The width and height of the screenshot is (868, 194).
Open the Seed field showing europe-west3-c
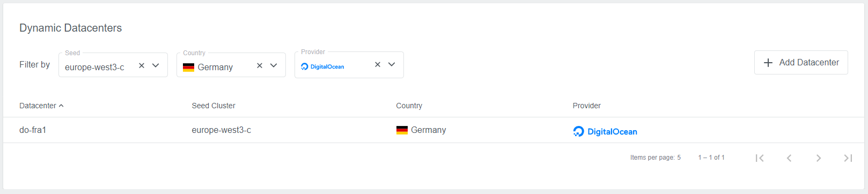click(113, 65)
